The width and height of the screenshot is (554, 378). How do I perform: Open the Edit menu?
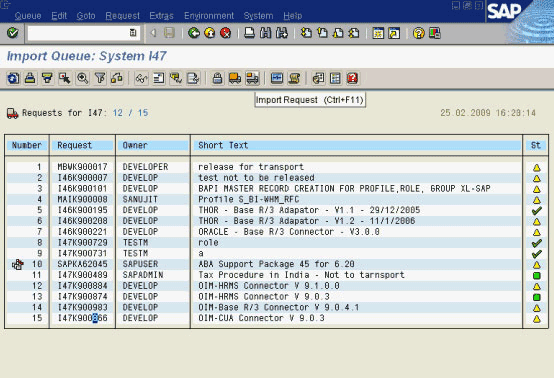[x=59, y=16]
